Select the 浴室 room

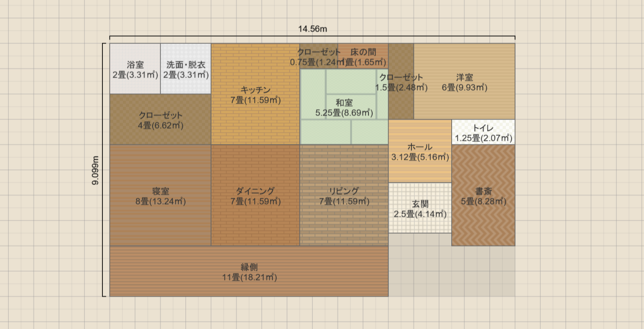tap(135, 69)
